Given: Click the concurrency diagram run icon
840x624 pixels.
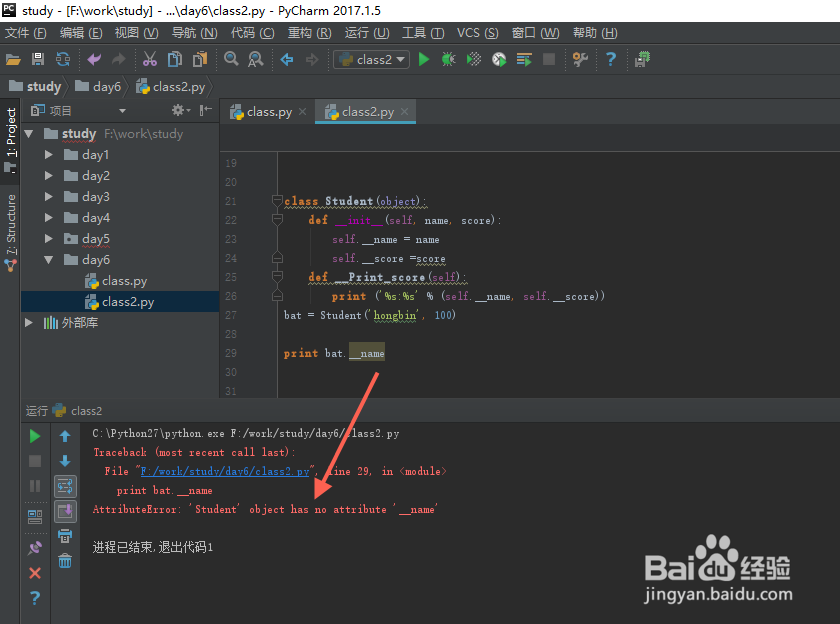Looking at the screenshot, I should coord(524,59).
